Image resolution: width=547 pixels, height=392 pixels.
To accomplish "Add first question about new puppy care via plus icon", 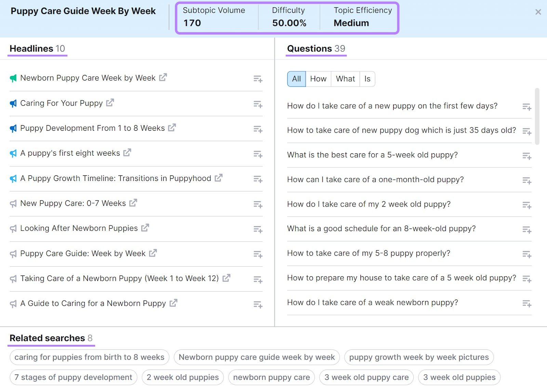I will (x=526, y=107).
